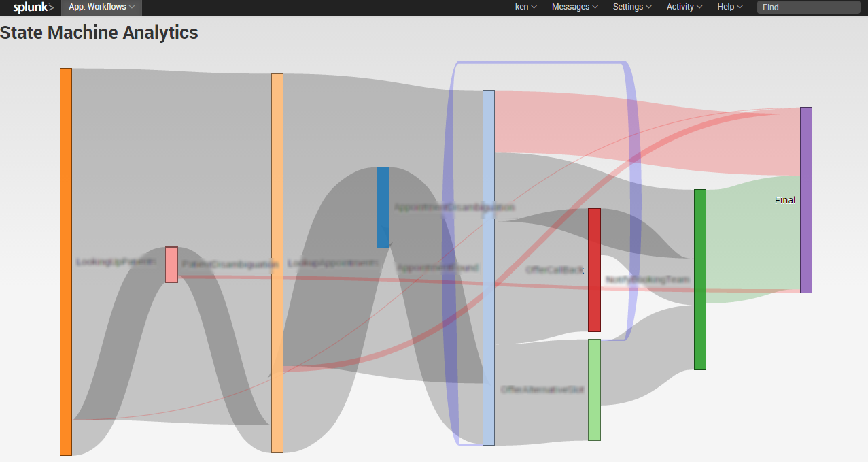Expand the Messages dropdown
This screenshot has width=868, height=462.
point(574,7)
